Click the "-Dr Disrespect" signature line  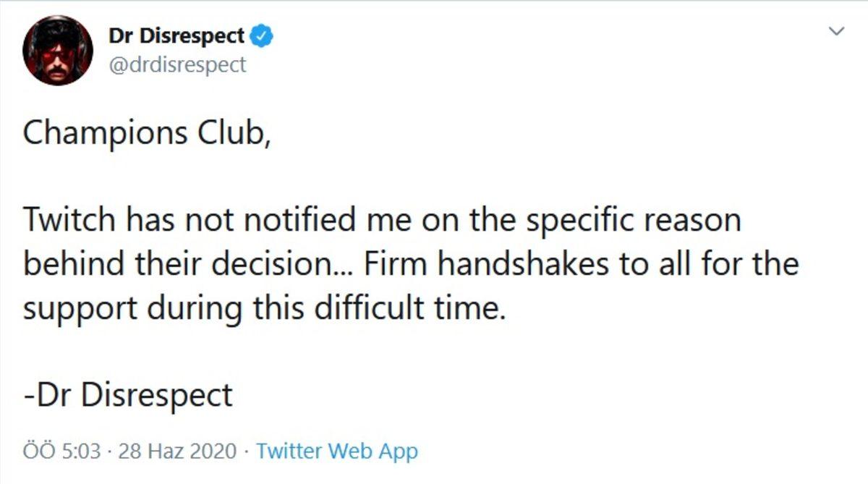[127, 395]
